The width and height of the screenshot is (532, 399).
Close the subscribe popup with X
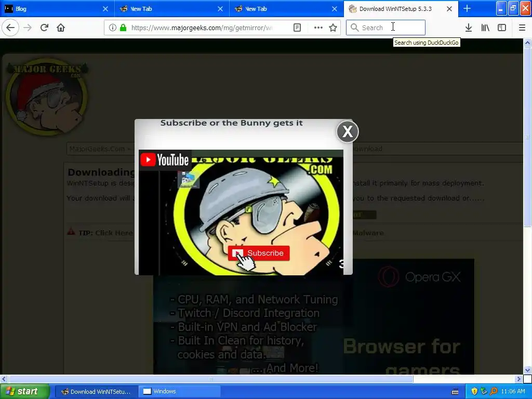coord(348,131)
